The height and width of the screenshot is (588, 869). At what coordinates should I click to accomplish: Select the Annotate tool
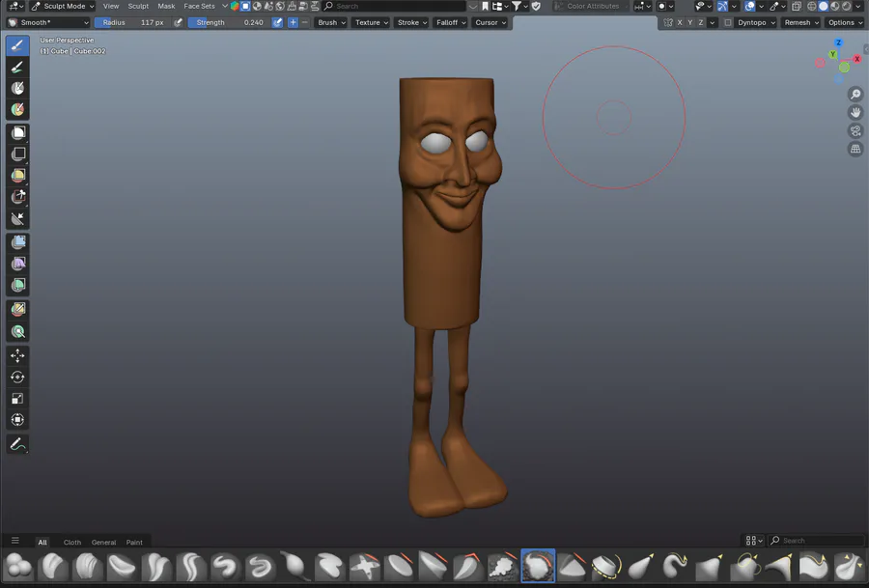pyautogui.click(x=17, y=444)
